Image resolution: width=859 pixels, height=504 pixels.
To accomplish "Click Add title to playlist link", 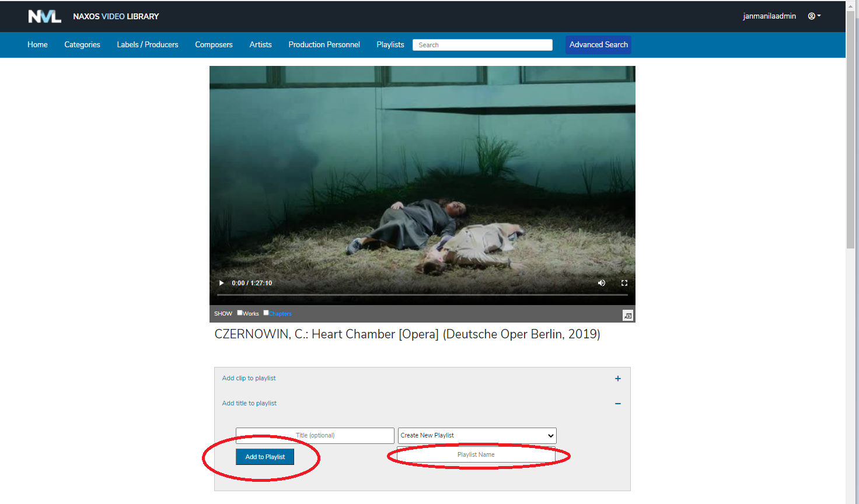I will 249,403.
